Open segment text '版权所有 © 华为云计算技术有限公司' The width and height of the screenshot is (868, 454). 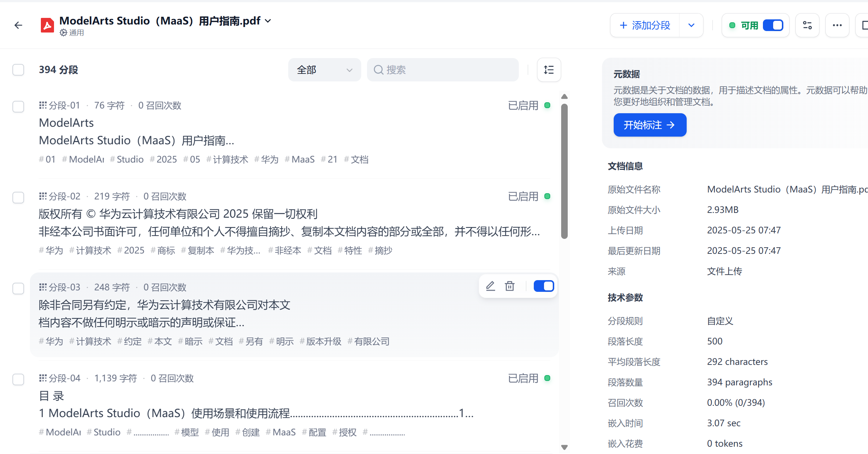[130, 214]
